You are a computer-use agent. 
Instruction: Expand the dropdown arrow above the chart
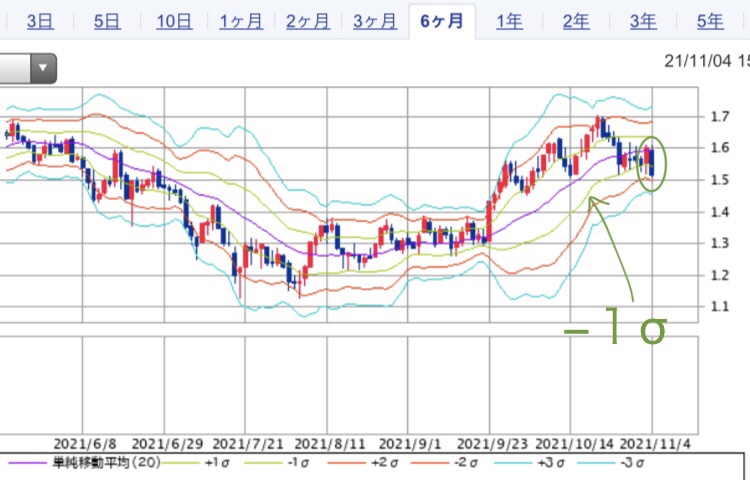[42, 69]
